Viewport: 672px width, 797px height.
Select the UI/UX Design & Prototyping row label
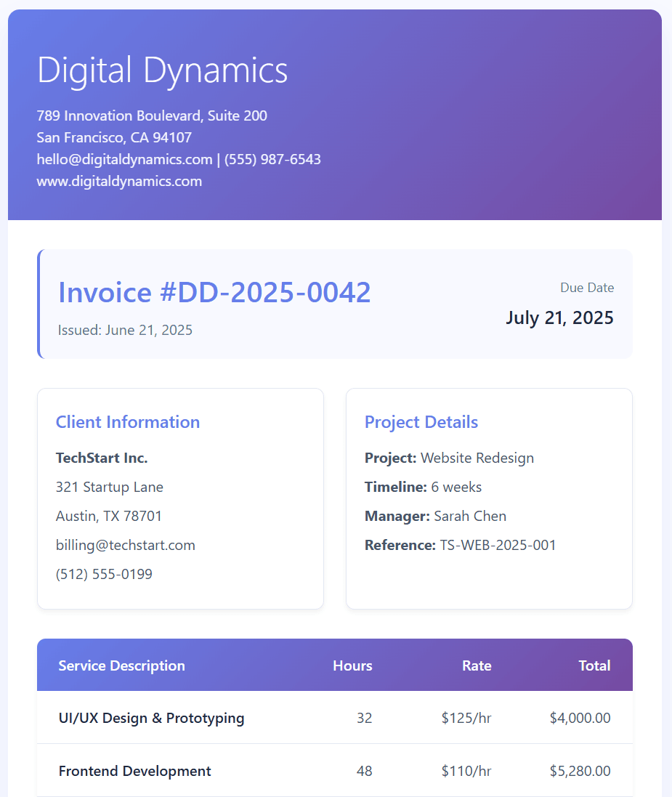152,719
